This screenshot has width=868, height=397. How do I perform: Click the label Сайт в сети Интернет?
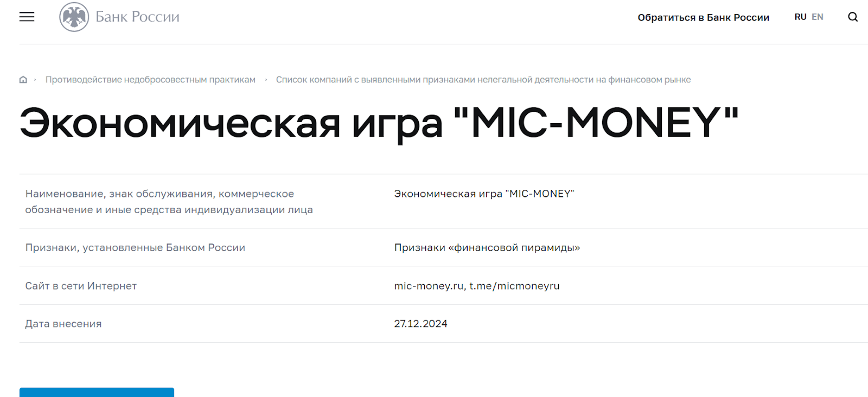pyautogui.click(x=81, y=286)
